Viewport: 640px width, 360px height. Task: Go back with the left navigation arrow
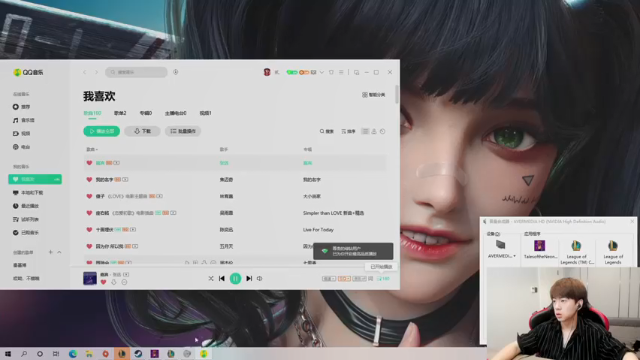pos(85,72)
